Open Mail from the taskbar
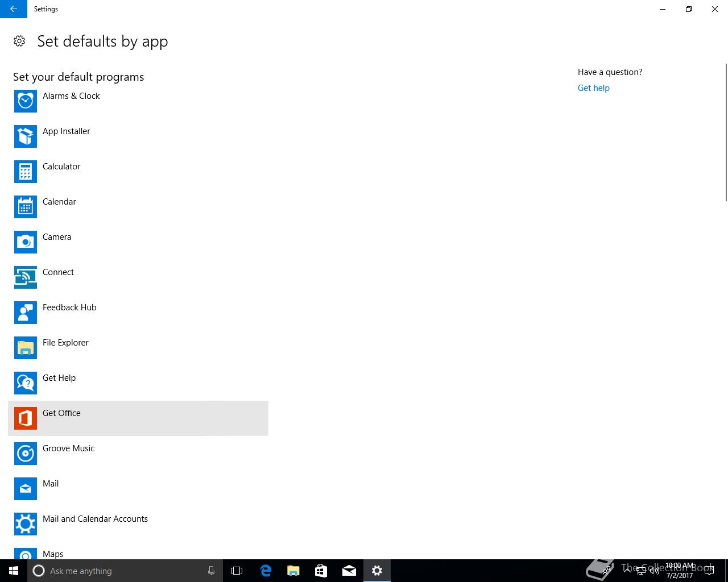Screen dimensions: 728x582 [x=349, y=571]
